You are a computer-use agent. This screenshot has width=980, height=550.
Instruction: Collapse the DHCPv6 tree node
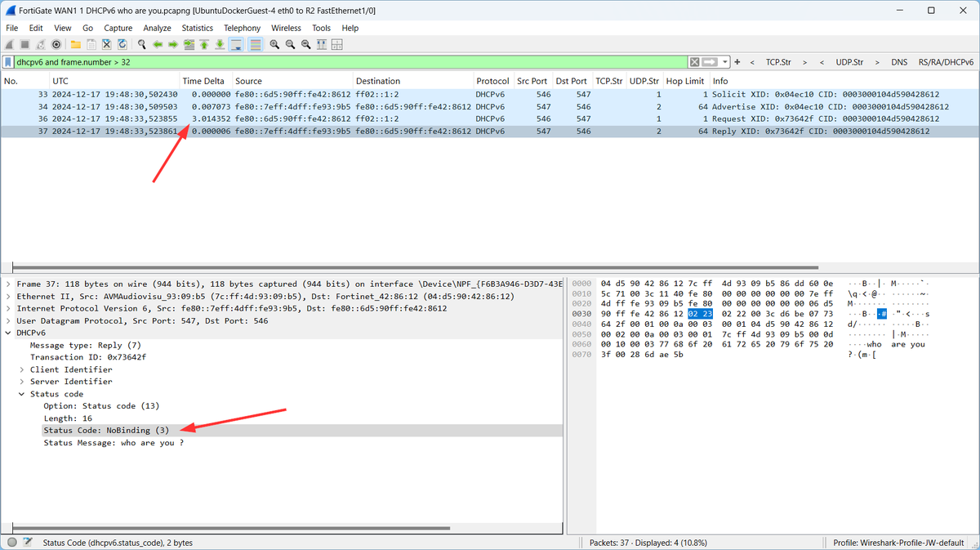coord(9,333)
